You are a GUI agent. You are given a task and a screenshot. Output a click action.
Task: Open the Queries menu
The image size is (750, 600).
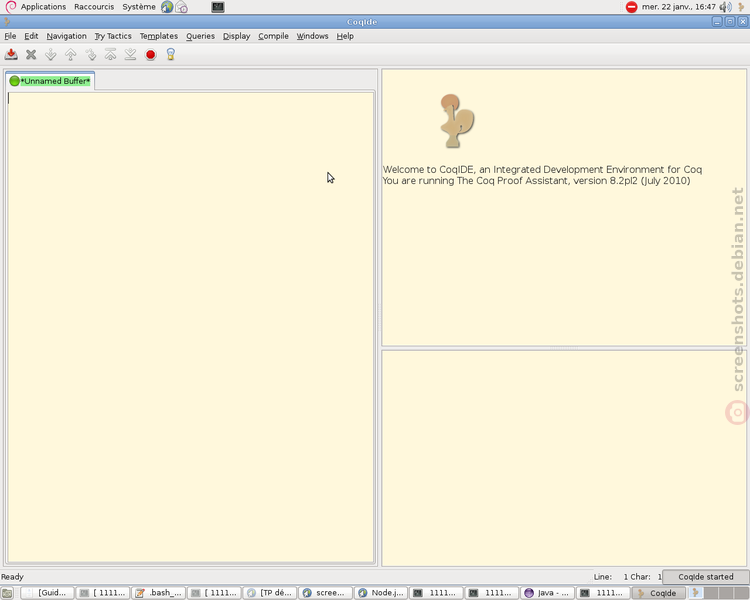[x=200, y=36]
